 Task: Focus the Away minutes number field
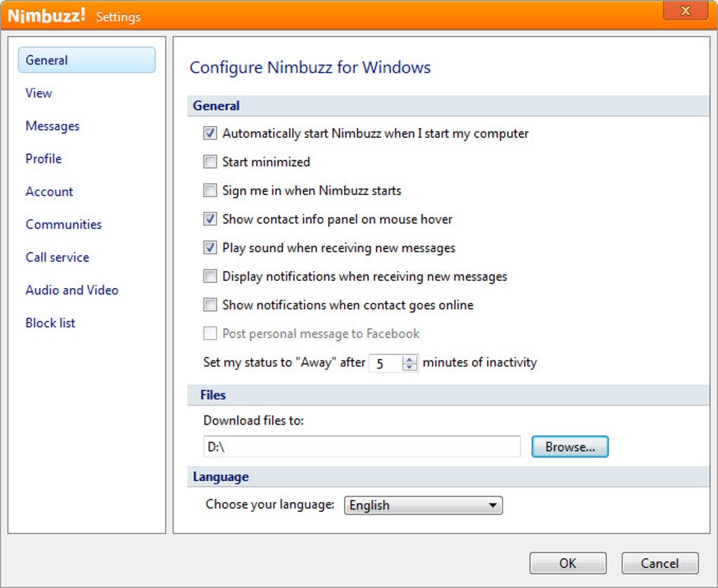click(385, 363)
